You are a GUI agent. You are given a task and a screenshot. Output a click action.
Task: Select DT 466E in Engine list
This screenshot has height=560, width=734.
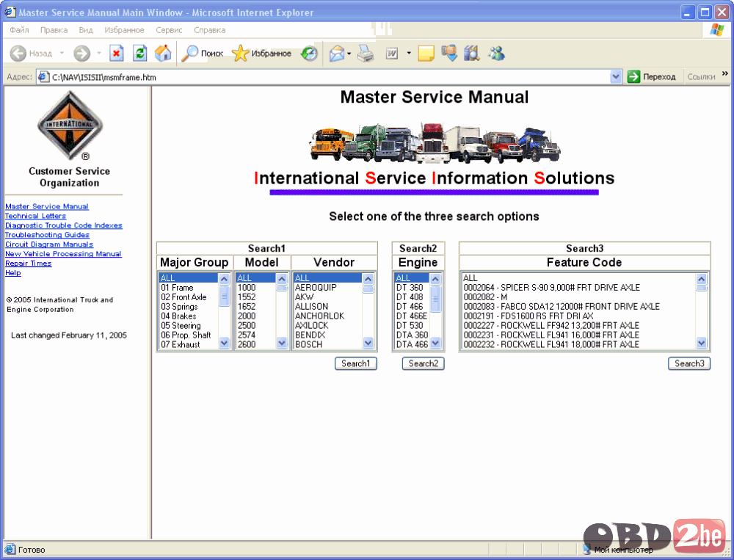coord(412,316)
